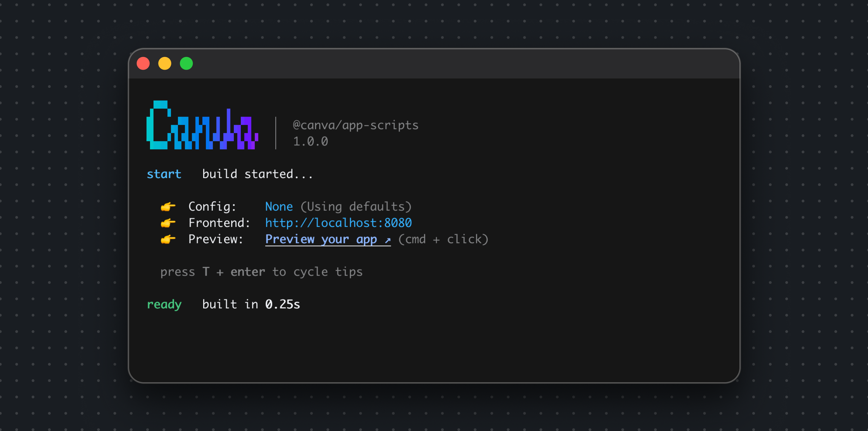868x431 pixels.
Task: Click the 'press T + enter to cycle tips' line
Action: click(x=261, y=272)
